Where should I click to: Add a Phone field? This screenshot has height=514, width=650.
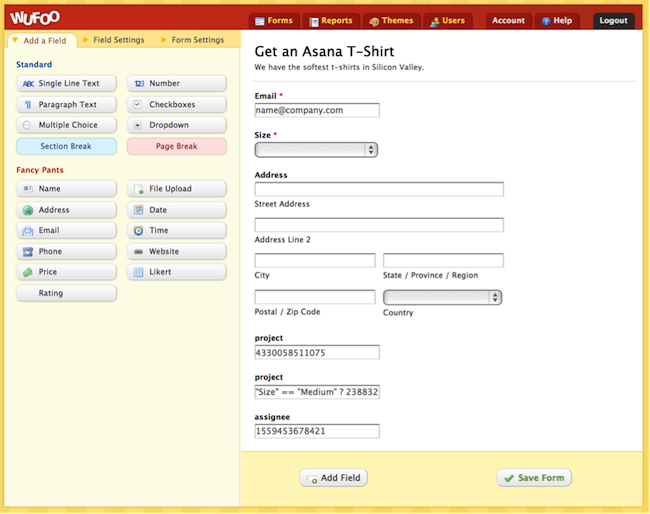coord(66,252)
